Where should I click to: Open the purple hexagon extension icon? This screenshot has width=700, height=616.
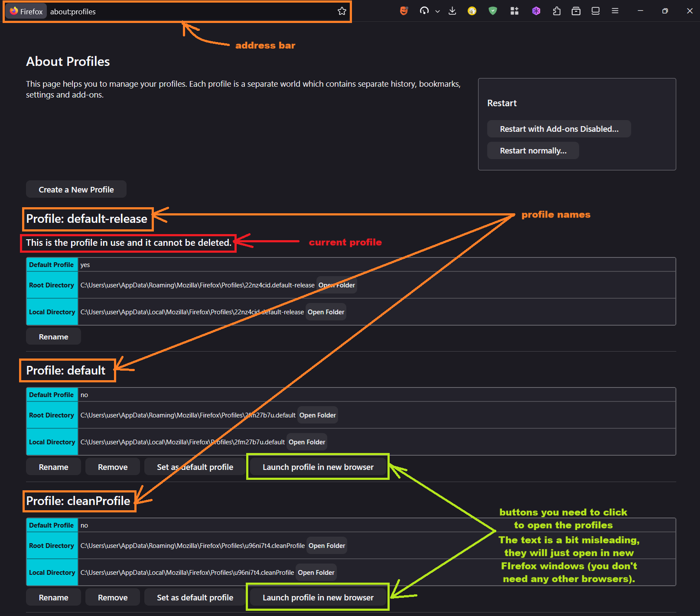tap(536, 11)
